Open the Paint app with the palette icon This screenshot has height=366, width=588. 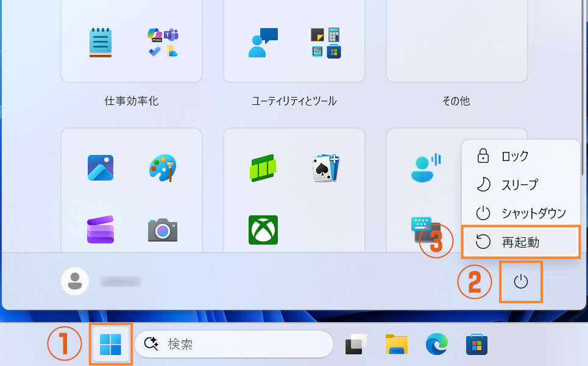pyautogui.click(x=163, y=168)
